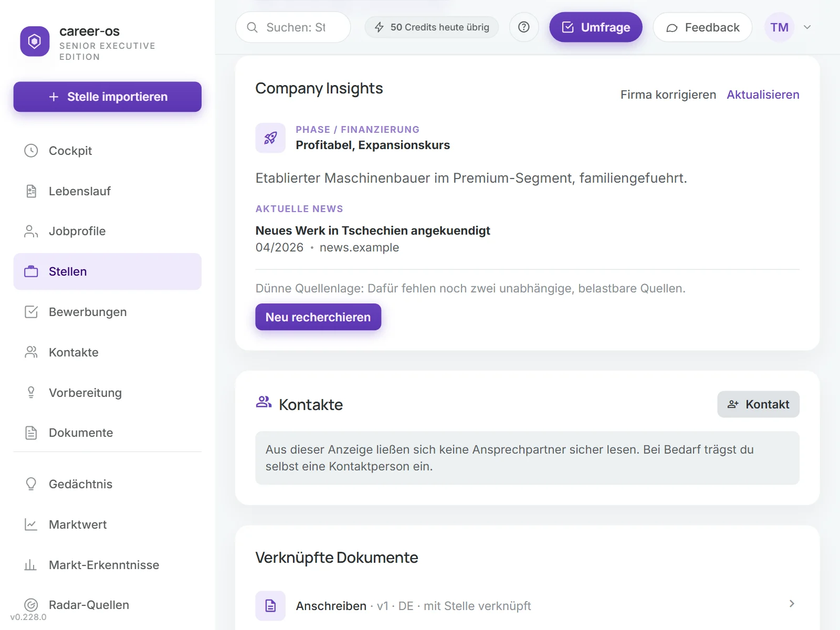Open Dokumente in sidebar
This screenshot has width=840, height=630.
click(108, 433)
